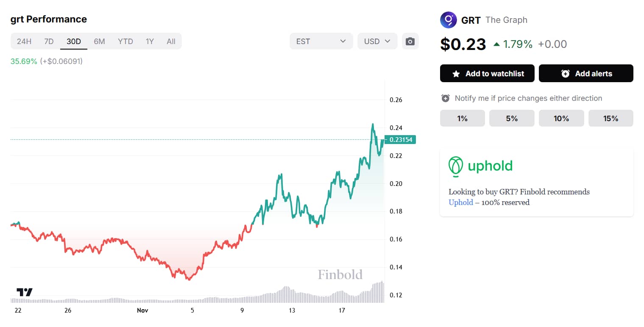This screenshot has height=327, width=644.
Task: Click the 0.16 price axis label
Action: pos(396,239)
